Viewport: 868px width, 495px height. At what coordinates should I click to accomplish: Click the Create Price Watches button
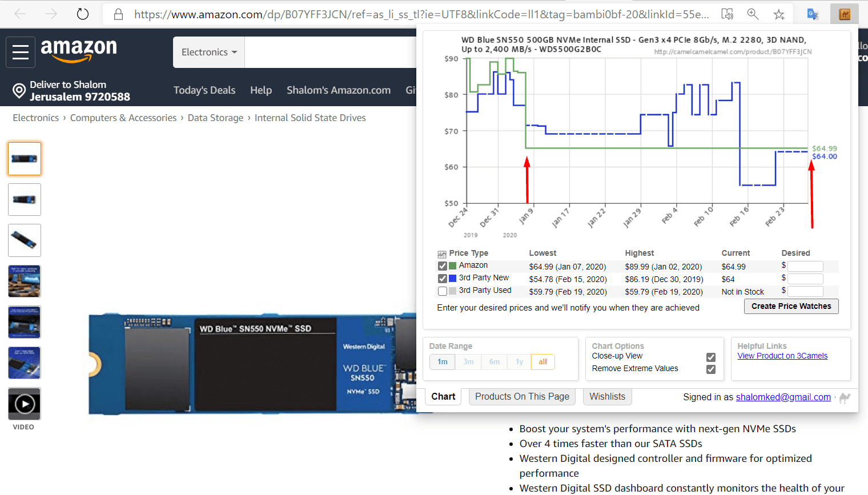click(x=791, y=306)
